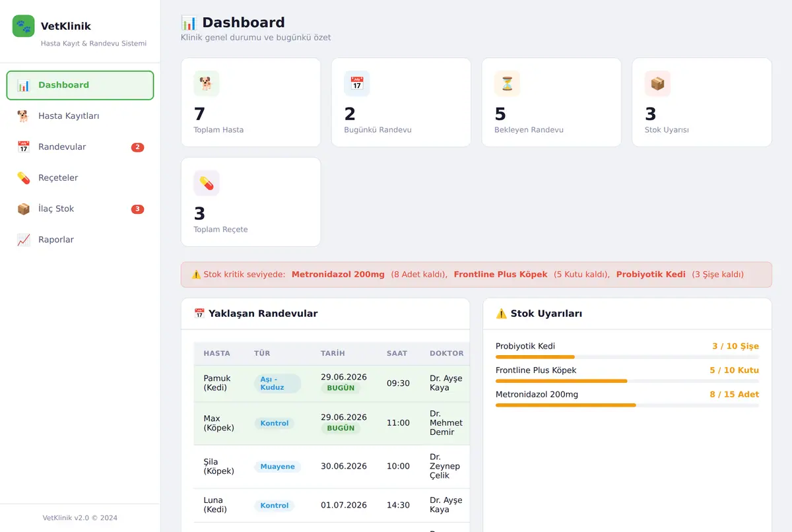Click the VetKlinik paw logo icon
The width and height of the screenshot is (792, 532).
click(x=24, y=26)
